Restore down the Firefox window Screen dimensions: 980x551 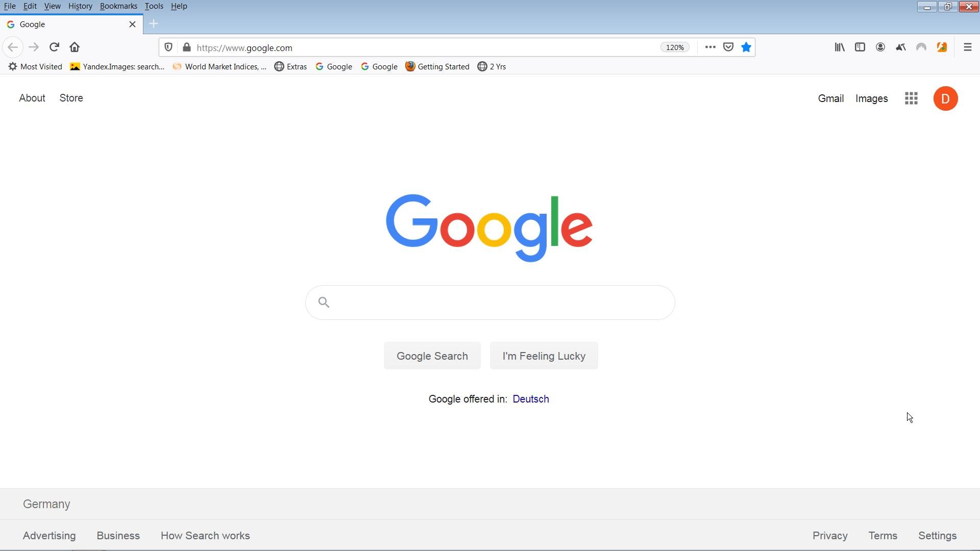[948, 7]
